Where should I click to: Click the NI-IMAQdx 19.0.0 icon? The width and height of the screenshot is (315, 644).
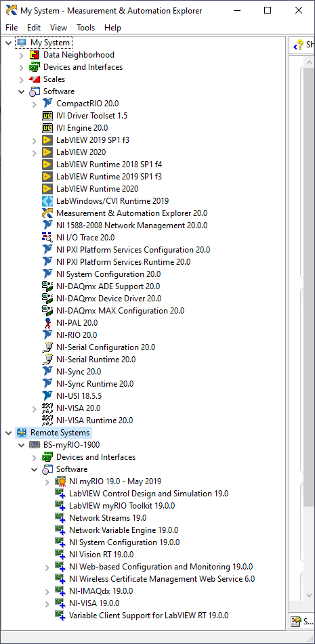coord(61,591)
